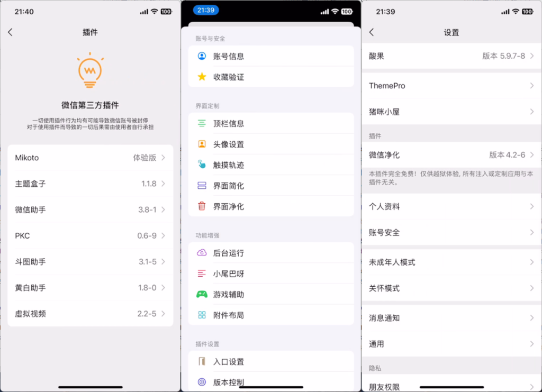
Task: Tap Wi-Fi icon in 插件 status bar
Action: [155, 12]
